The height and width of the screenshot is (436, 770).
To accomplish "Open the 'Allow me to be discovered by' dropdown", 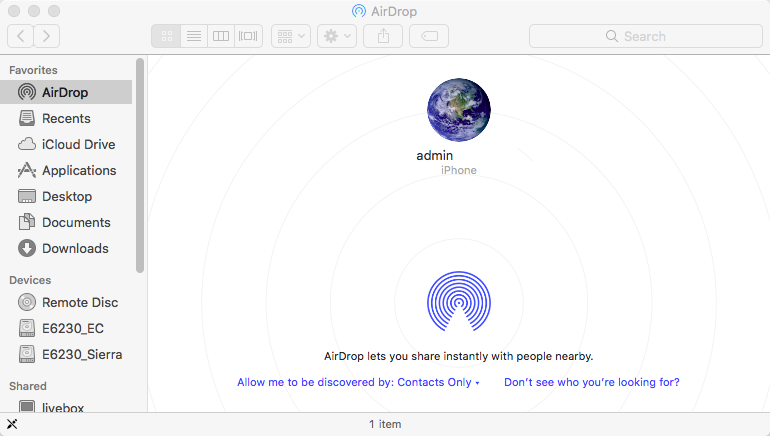I will click(358, 382).
